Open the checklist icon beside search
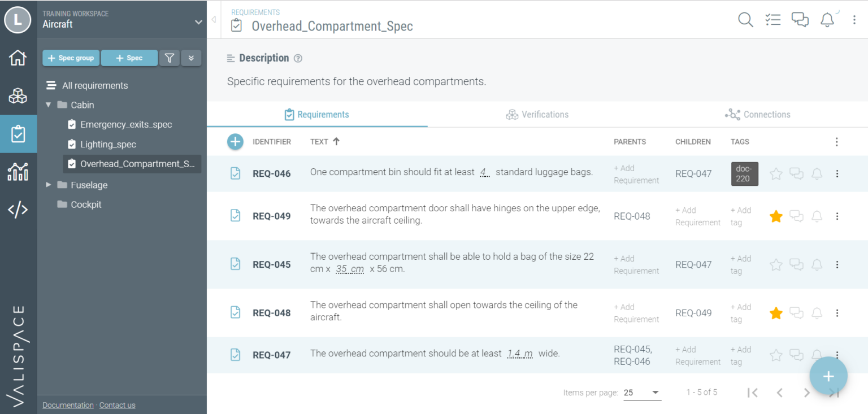 tap(772, 20)
